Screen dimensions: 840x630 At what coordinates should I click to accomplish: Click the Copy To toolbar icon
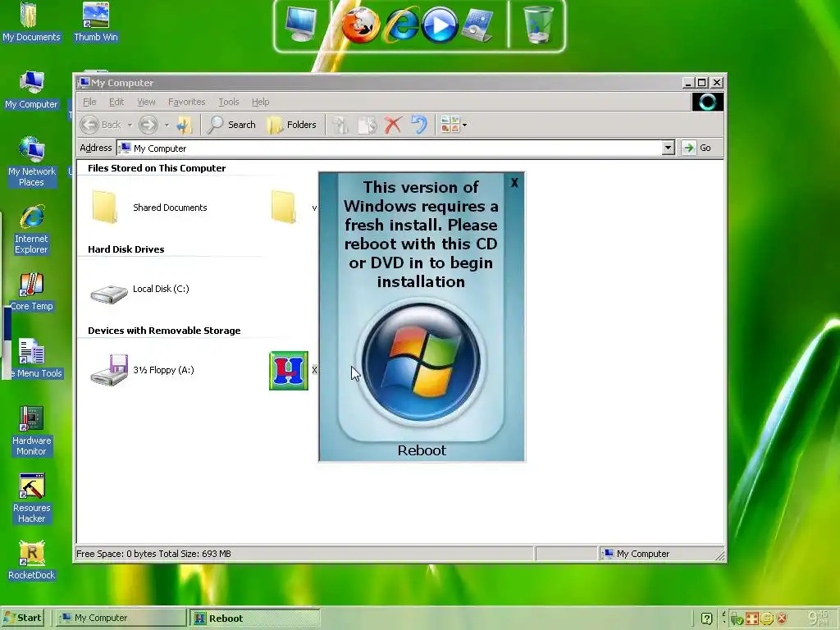367,125
